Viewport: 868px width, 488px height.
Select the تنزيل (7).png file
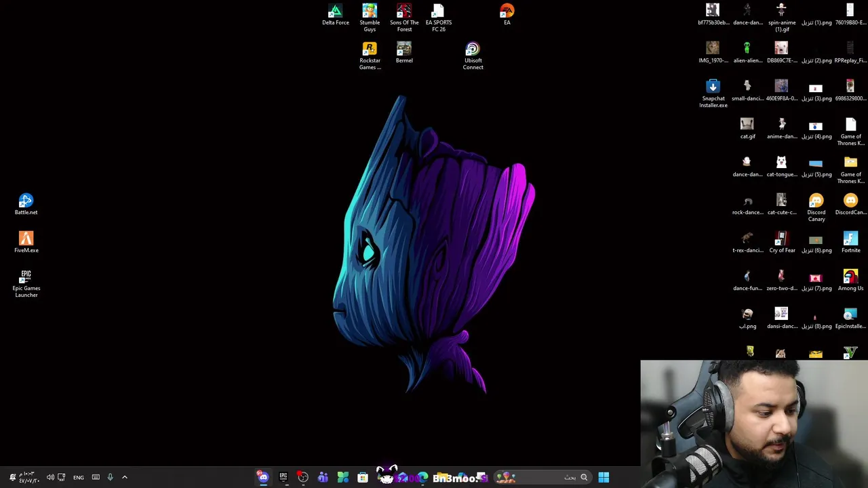[816, 281]
